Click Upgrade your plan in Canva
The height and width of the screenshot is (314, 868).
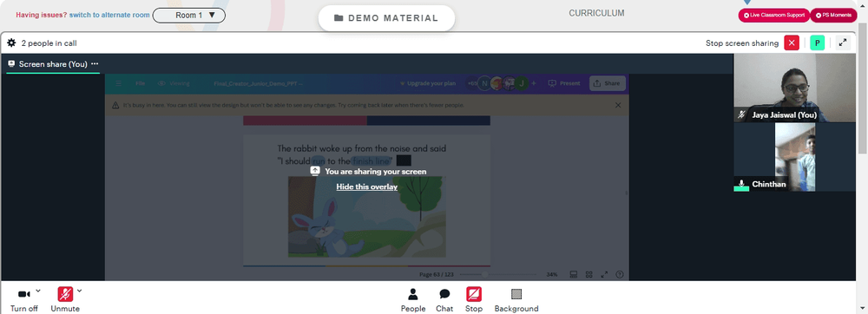[427, 83]
